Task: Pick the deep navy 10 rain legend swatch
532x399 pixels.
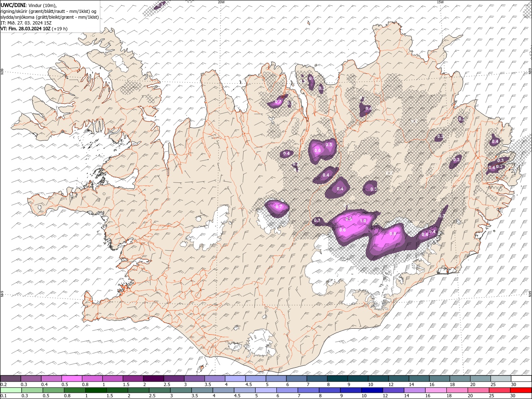Action: (x=372, y=390)
